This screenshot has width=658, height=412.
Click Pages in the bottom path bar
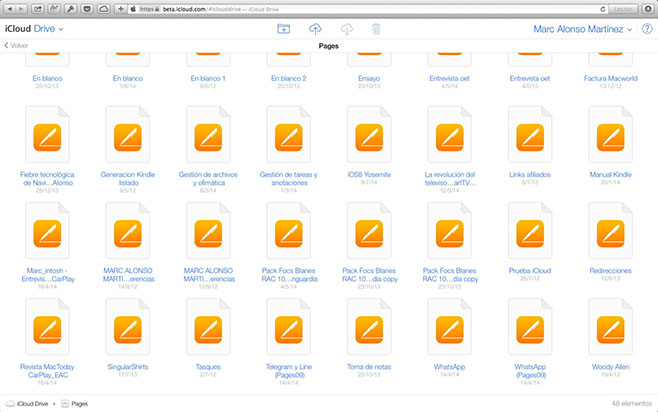[78, 403]
